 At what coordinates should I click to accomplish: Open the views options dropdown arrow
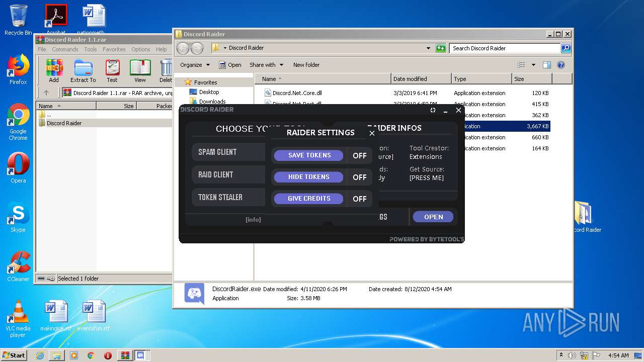[533, 65]
